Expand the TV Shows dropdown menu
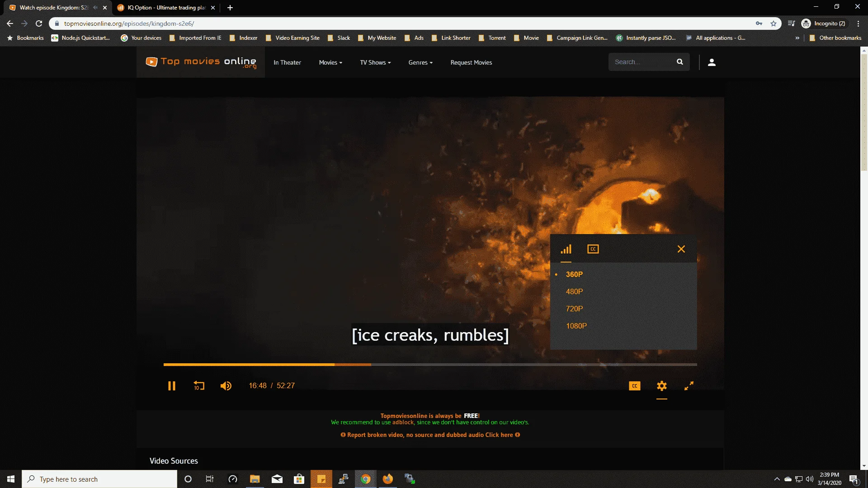The height and width of the screenshot is (488, 868). click(375, 62)
